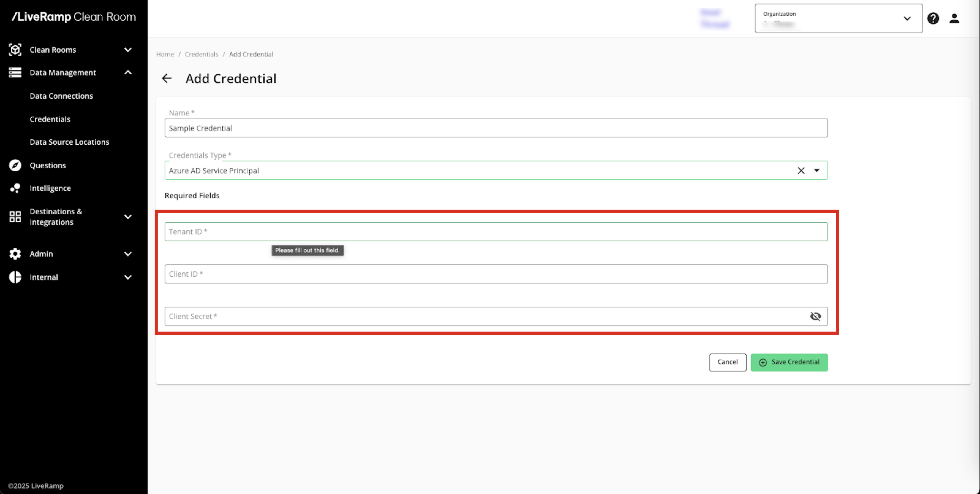980x494 pixels.
Task: Click the Questions compass icon
Action: tap(15, 165)
